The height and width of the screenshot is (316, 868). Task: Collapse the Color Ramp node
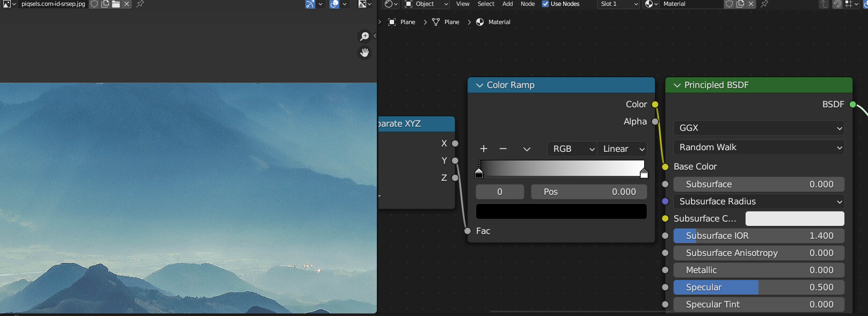pos(479,85)
